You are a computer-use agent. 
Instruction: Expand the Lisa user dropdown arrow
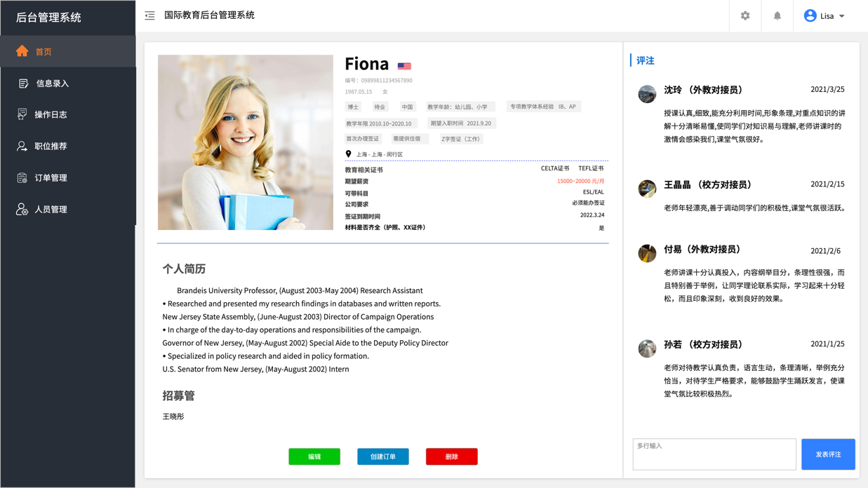(842, 16)
